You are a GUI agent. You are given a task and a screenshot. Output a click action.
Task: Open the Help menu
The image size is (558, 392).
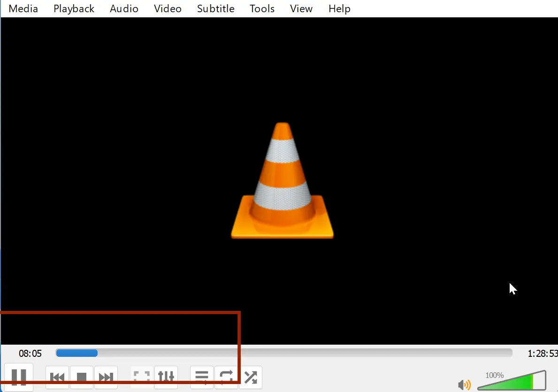coord(339,8)
